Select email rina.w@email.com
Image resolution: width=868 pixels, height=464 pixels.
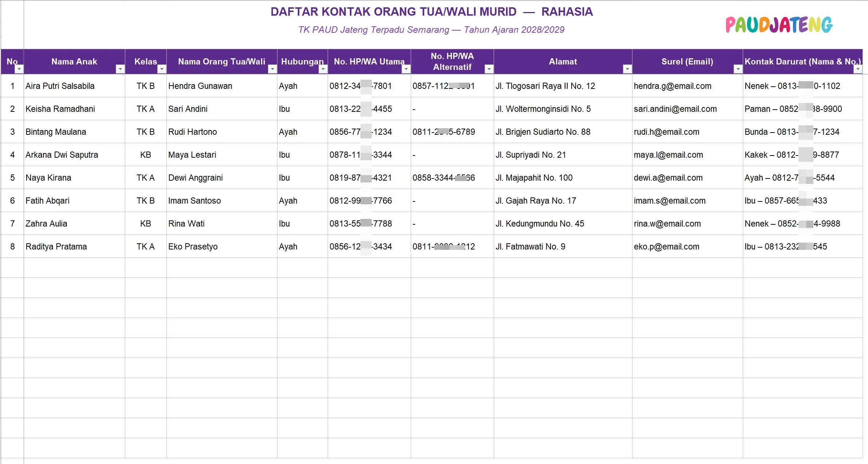click(687, 224)
